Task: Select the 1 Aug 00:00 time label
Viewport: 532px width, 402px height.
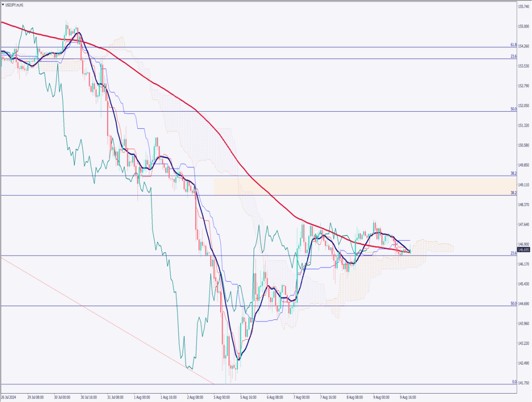Action: pyautogui.click(x=143, y=396)
